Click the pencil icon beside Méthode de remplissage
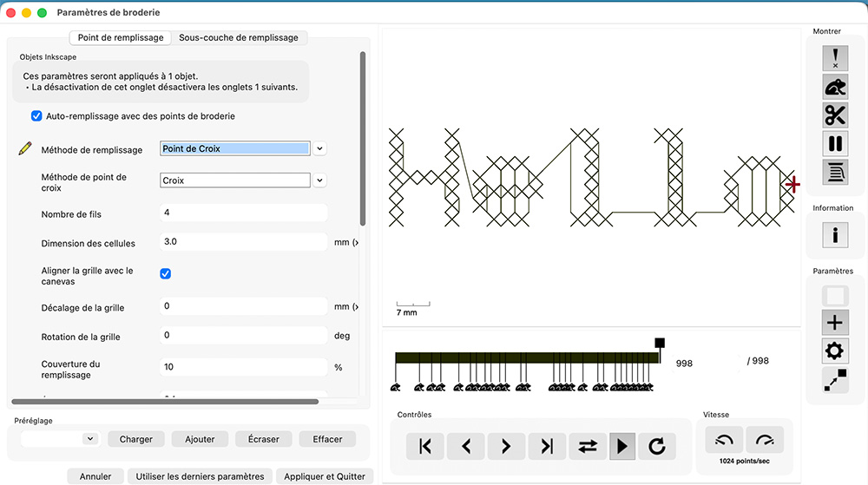 click(25, 148)
